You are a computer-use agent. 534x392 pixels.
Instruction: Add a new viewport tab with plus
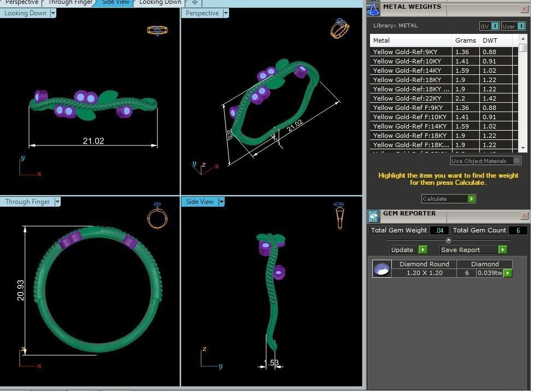(x=195, y=2)
